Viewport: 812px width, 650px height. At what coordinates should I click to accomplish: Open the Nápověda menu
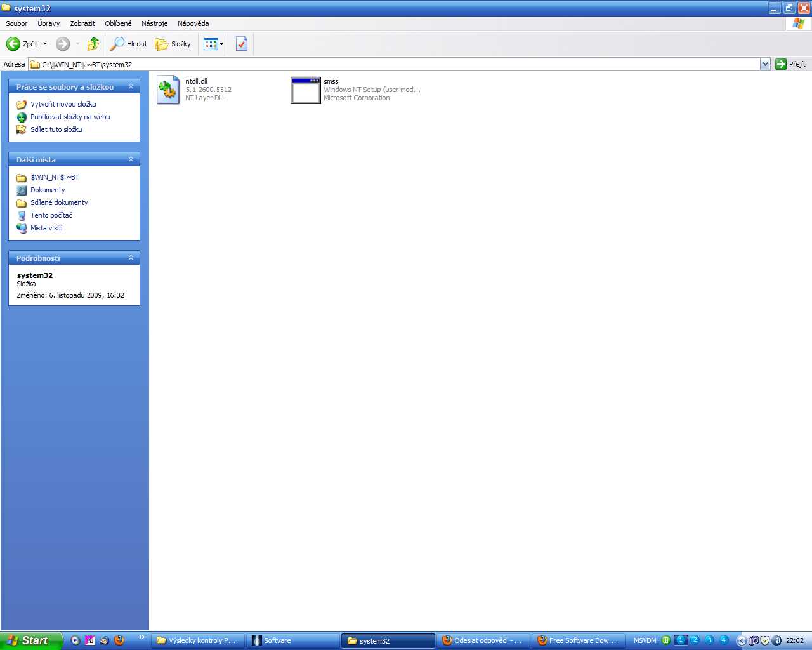click(x=193, y=23)
